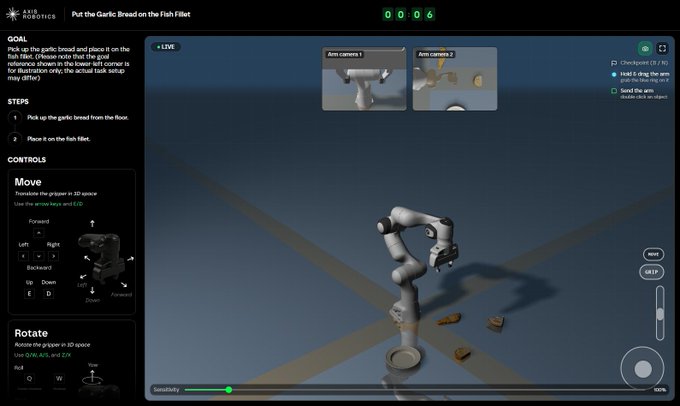Click the Q roll key
The image size is (680, 406).
pos(29,378)
